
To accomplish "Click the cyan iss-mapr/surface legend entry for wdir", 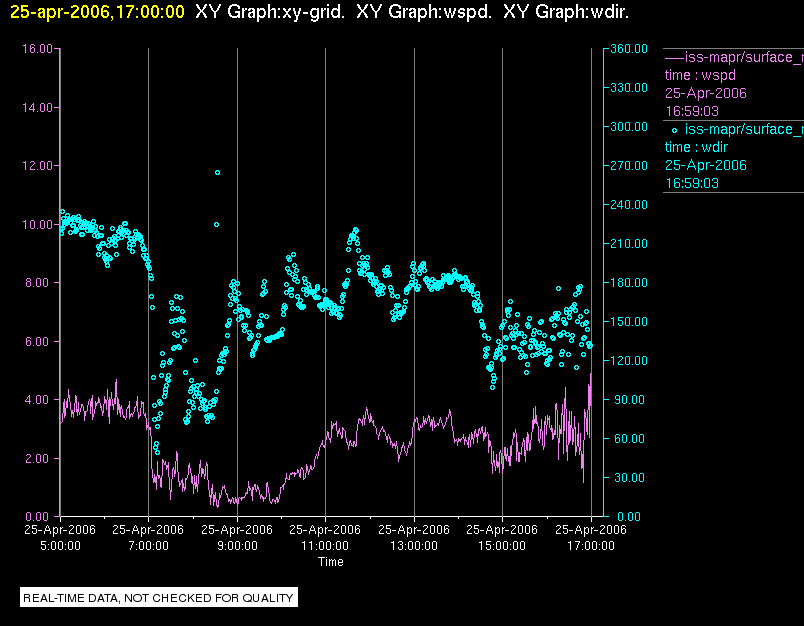I will pyautogui.click(x=744, y=129).
